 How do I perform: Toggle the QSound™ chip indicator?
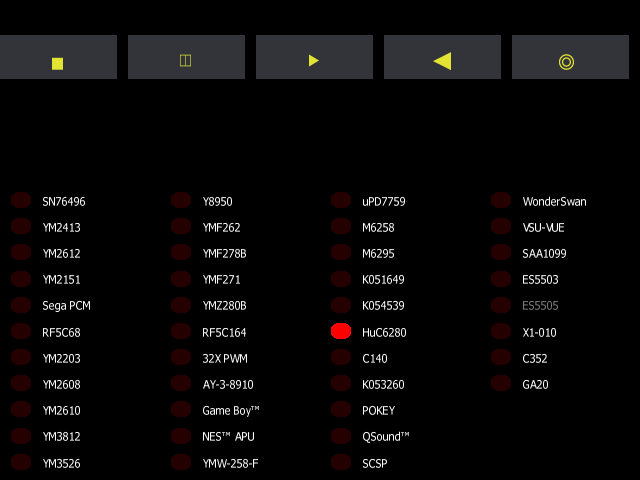(341, 436)
